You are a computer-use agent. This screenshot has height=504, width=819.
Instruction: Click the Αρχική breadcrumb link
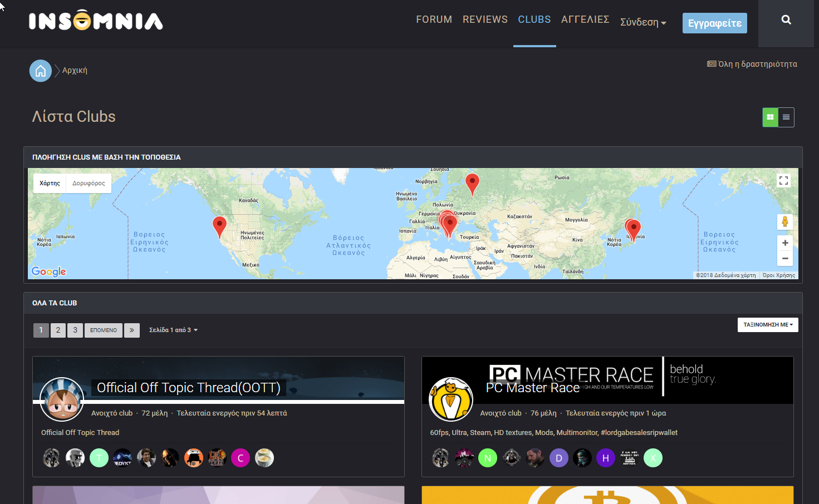click(x=75, y=71)
